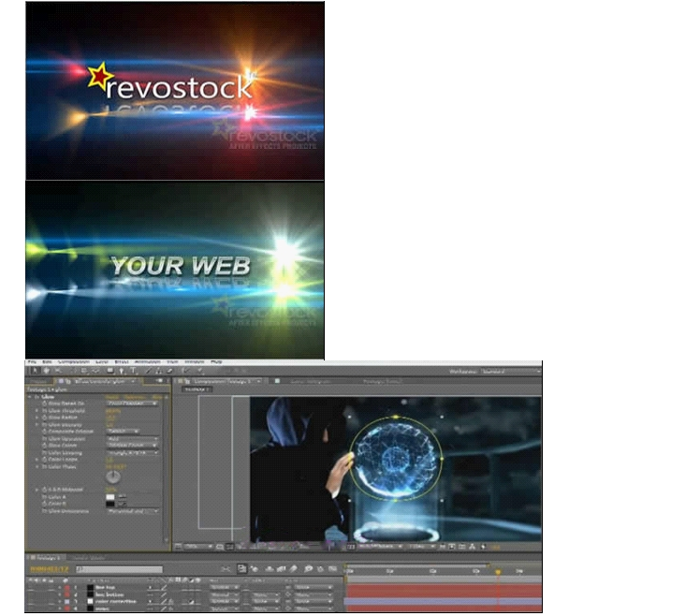Click the Glow Colors stopwatch

(45, 446)
